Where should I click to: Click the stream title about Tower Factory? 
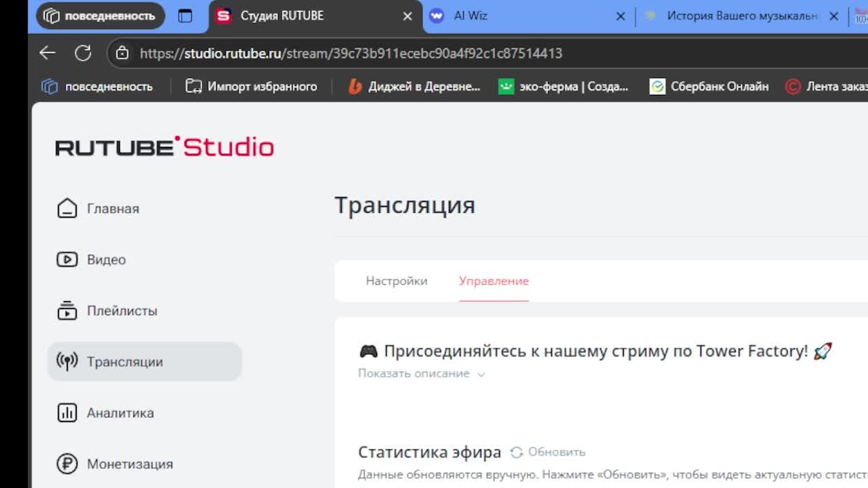(595, 351)
